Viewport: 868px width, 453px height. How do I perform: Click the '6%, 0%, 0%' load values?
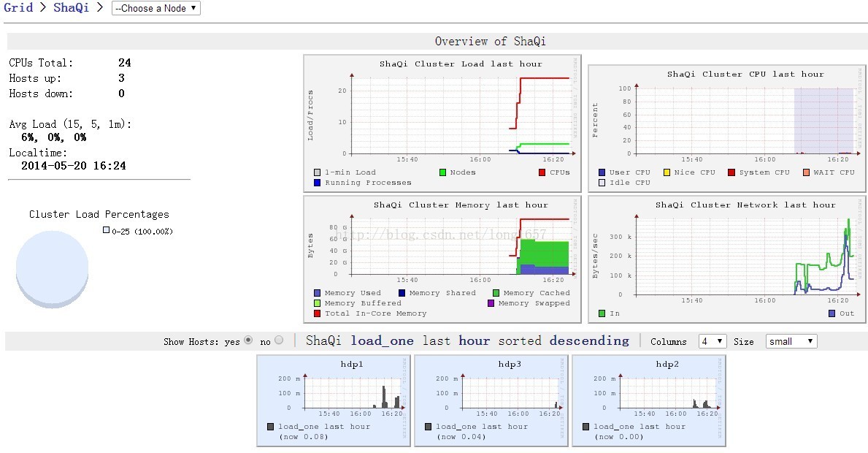pyautogui.click(x=54, y=137)
